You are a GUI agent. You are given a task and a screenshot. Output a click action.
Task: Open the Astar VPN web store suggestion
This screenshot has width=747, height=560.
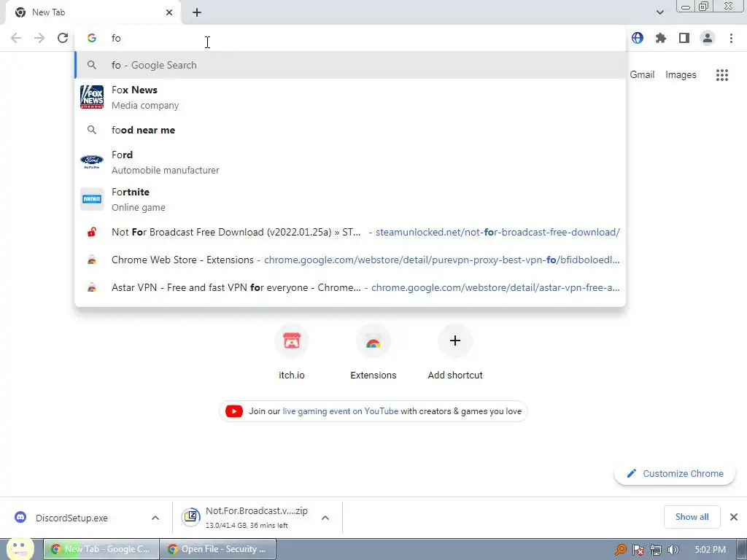pyautogui.click(x=350, y=287)
